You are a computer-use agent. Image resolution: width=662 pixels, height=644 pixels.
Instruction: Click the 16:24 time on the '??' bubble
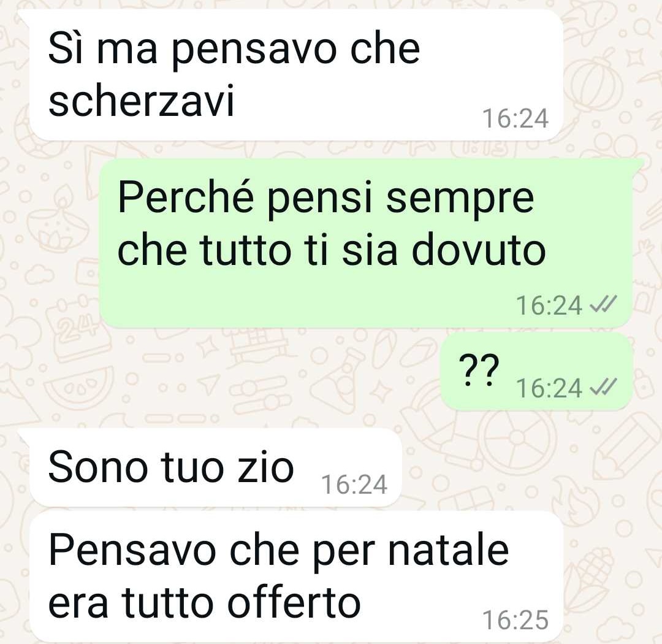tap(549, 388)
